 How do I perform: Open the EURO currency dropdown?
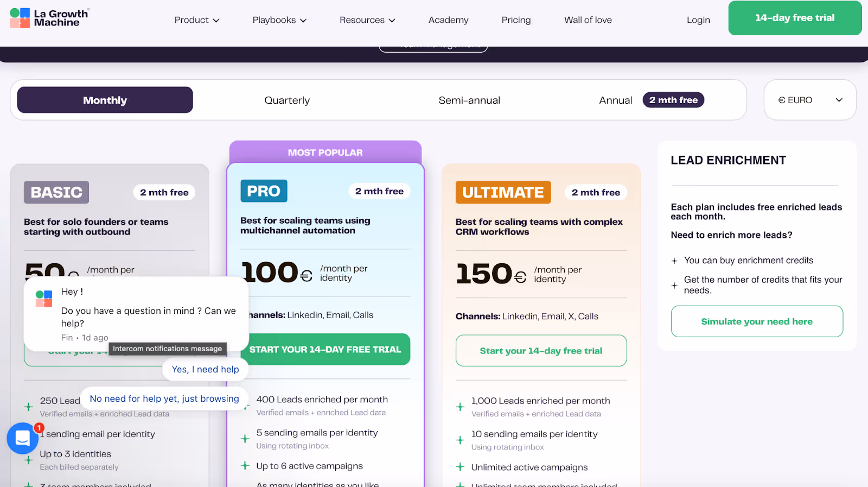(x=810, y=100)
